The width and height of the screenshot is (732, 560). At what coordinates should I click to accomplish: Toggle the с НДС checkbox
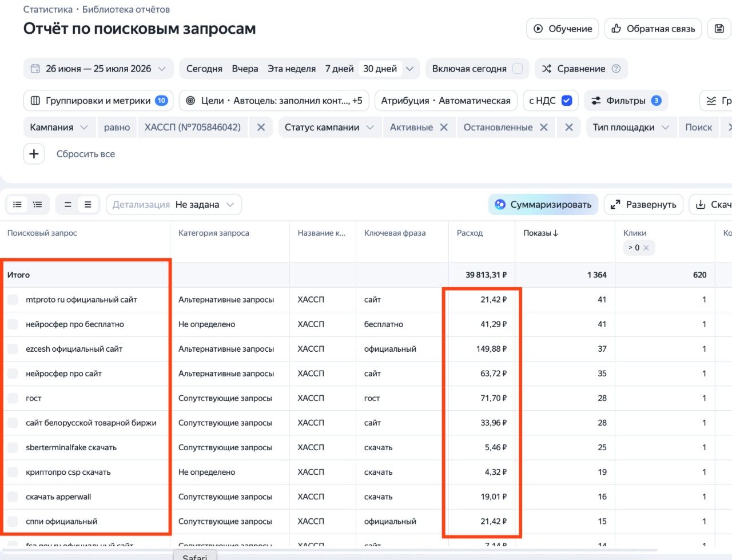[x=567, y=101]
